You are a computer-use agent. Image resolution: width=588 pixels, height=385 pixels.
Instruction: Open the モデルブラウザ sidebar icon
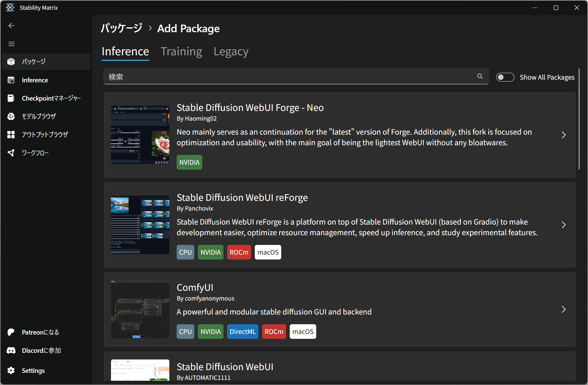[11, 116]
